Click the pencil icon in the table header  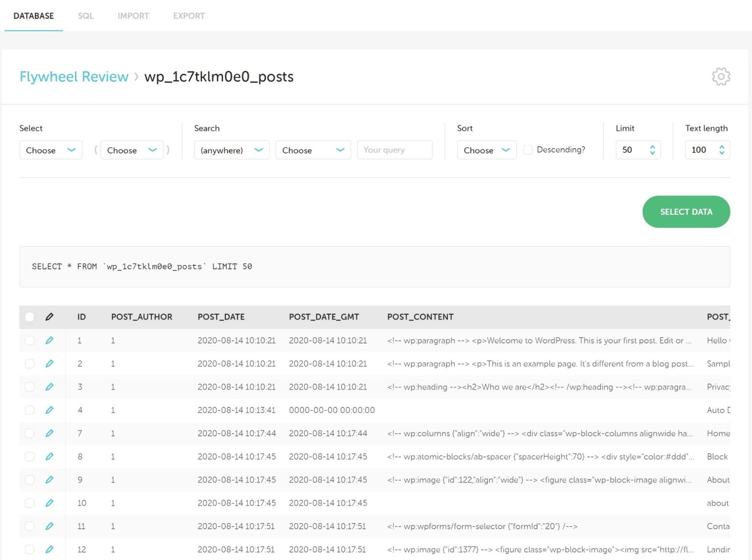click(50, 316)
